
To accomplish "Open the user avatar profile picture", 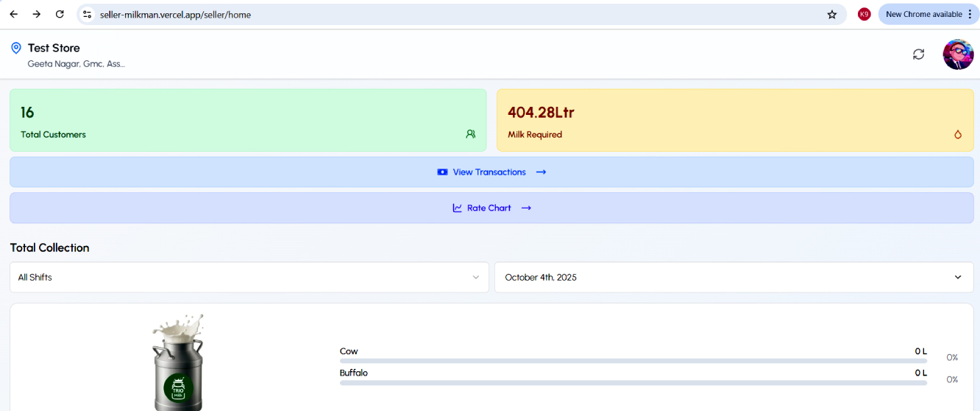I will (958, 55).
